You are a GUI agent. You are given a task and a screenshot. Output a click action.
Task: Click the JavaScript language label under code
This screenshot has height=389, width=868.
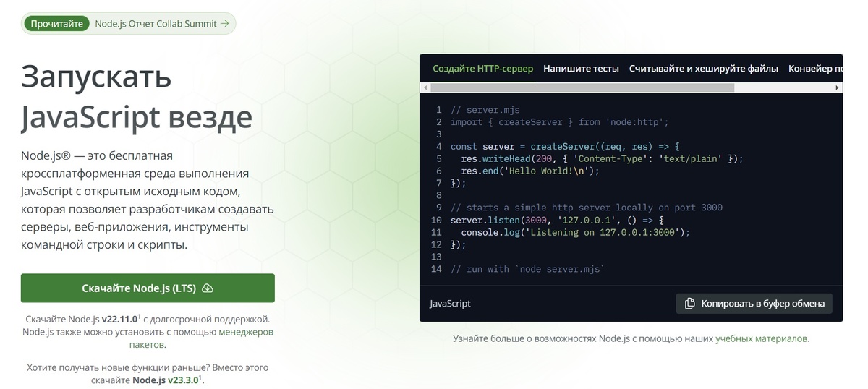coord(450,304)
